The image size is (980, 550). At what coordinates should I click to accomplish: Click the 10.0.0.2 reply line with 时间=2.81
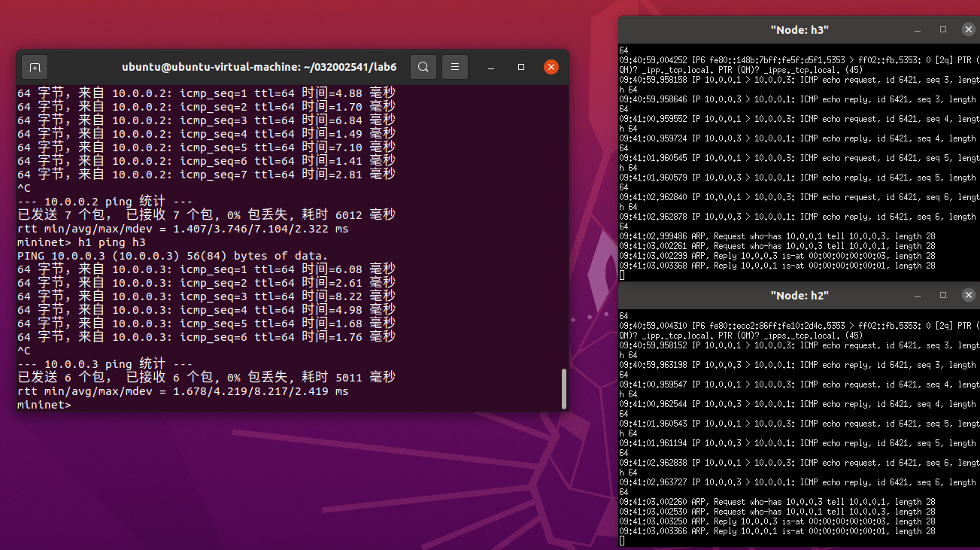pyautogui.click(x=206, y=174)
